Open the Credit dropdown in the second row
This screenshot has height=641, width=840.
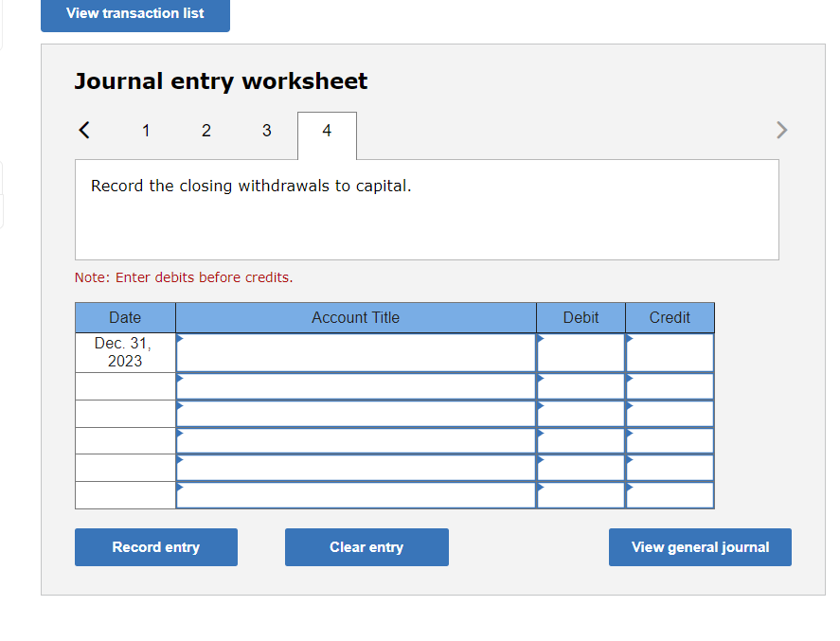(x=628, y=378)
